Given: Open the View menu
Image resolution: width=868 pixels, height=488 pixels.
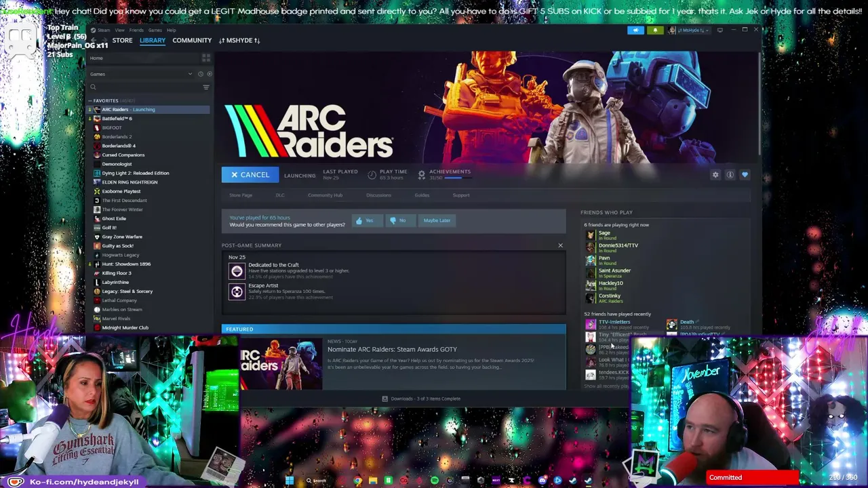Looking at the screenshot, I should tap(119, 30).
